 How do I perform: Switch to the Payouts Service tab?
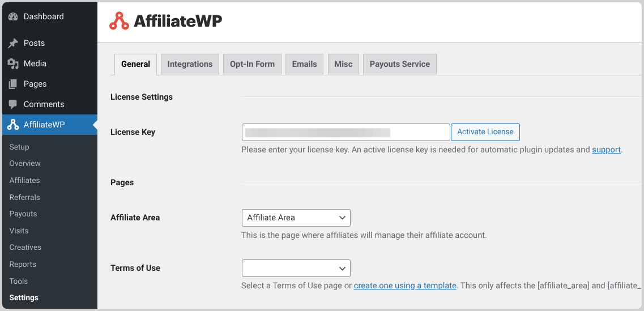click(x=400, y=64)
